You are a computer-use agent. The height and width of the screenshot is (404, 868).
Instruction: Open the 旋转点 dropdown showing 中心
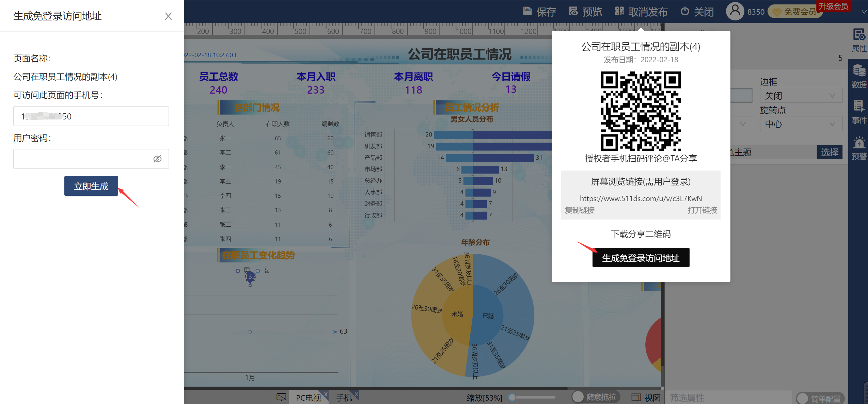801,124
